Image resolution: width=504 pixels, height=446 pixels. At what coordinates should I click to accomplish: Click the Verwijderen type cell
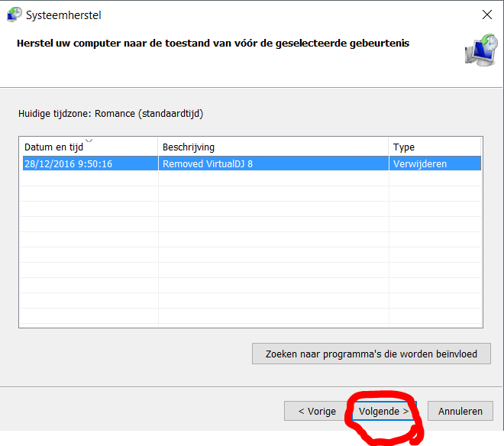click(435, 163)
